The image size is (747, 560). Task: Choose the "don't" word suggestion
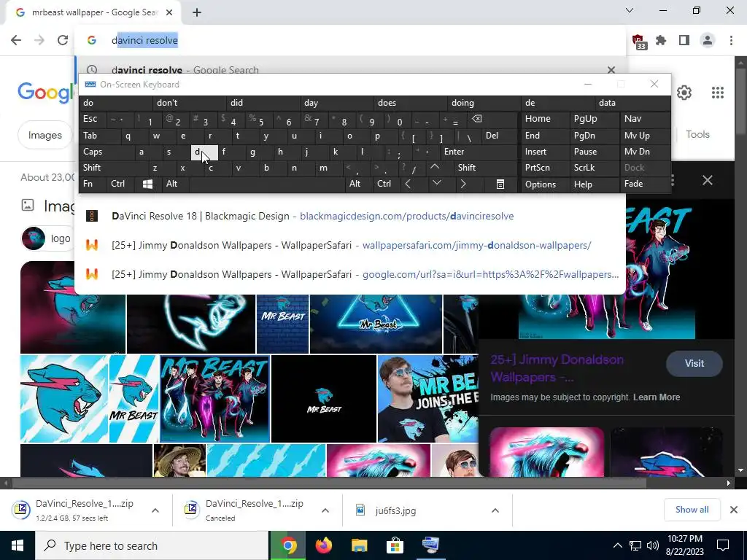point(190,103)
